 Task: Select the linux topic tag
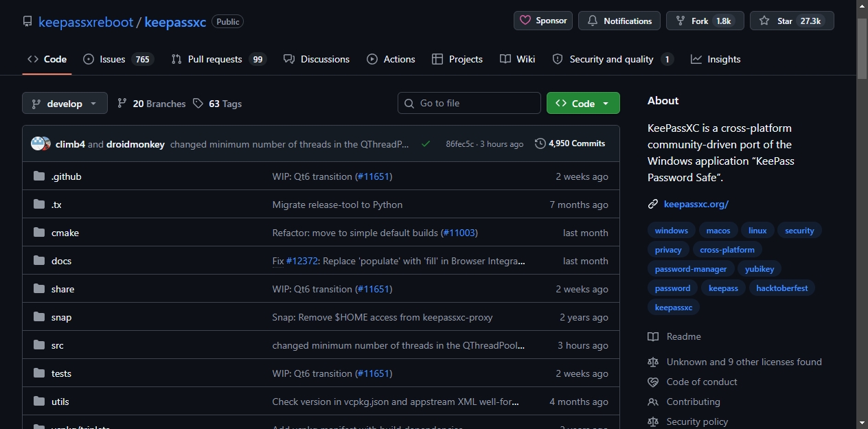(757, 231)
